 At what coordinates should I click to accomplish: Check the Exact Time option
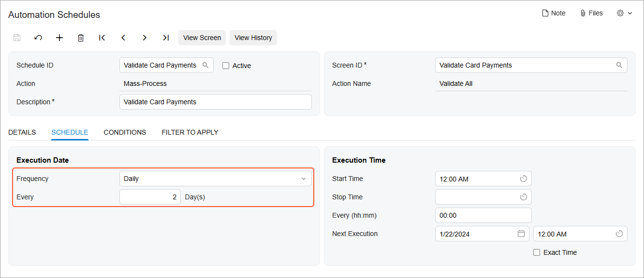click(537, 252)
